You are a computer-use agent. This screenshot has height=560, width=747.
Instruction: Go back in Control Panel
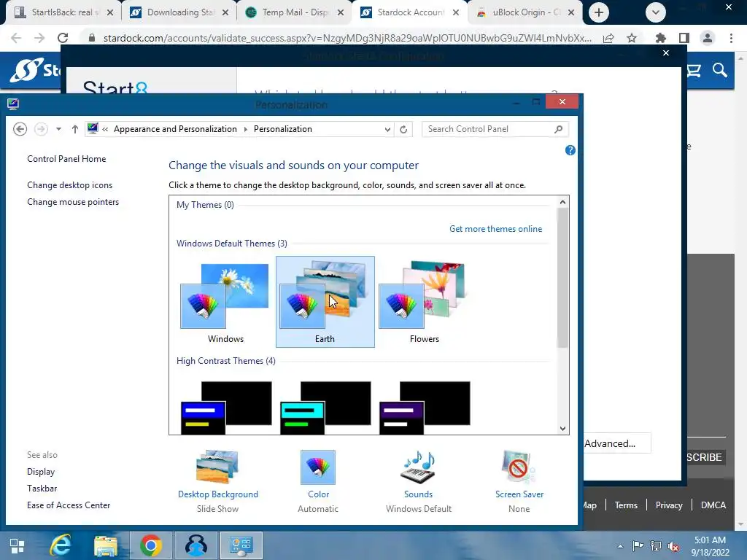coord(20,129)
